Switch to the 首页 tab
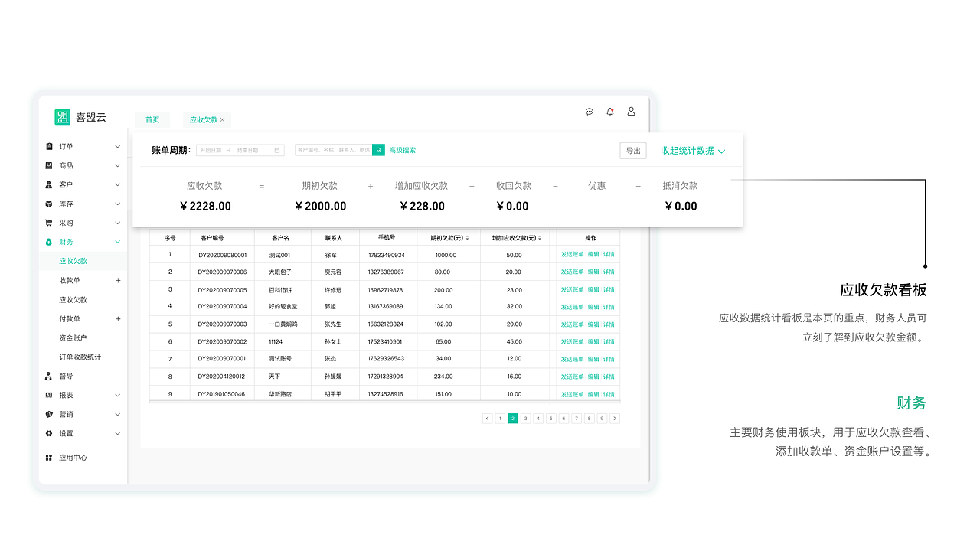The height and width of the screenshot is (551, 980). pos(152,120)
